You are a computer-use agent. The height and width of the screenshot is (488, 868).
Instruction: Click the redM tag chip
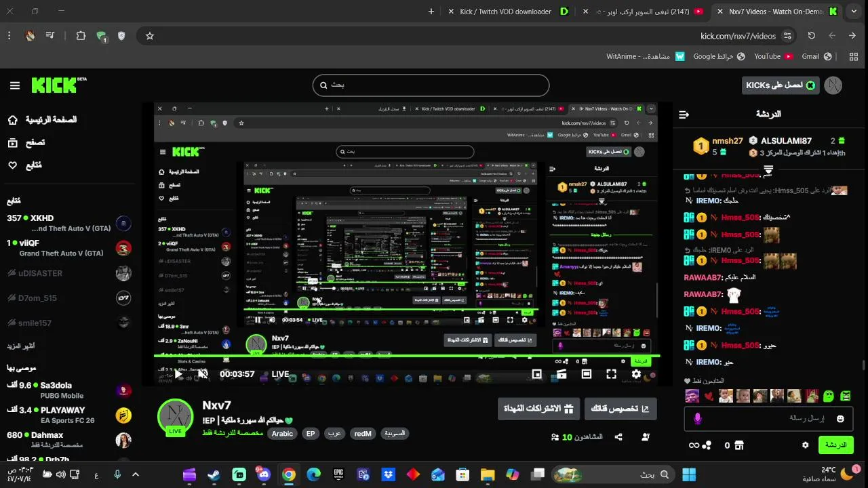363,434
